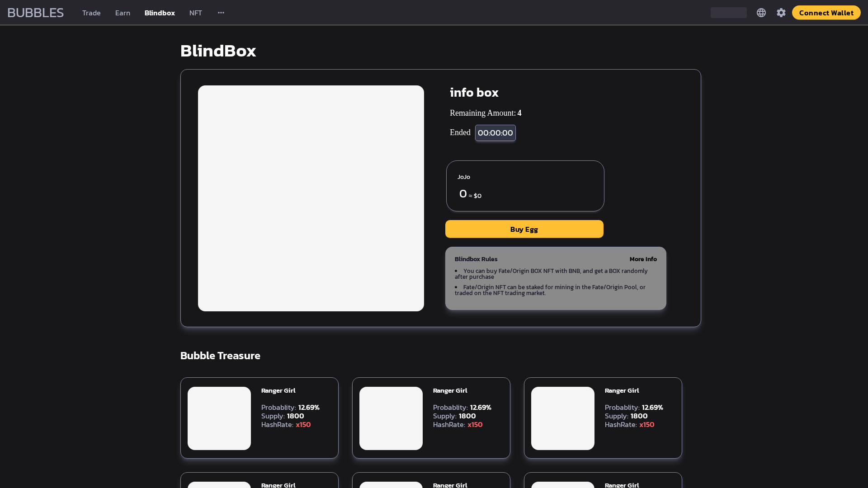Open the Trade menu

[91, 13]
